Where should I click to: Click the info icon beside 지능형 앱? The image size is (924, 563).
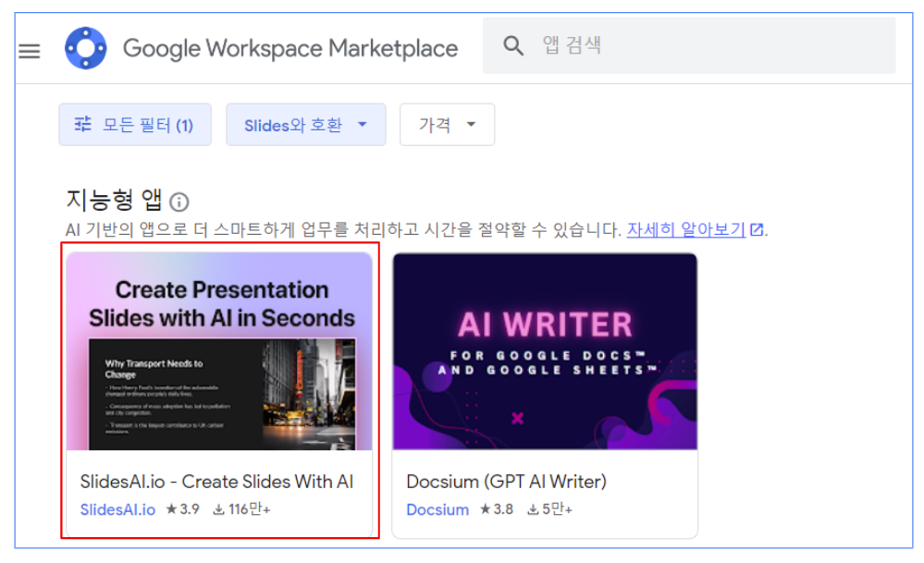[179, 202]
